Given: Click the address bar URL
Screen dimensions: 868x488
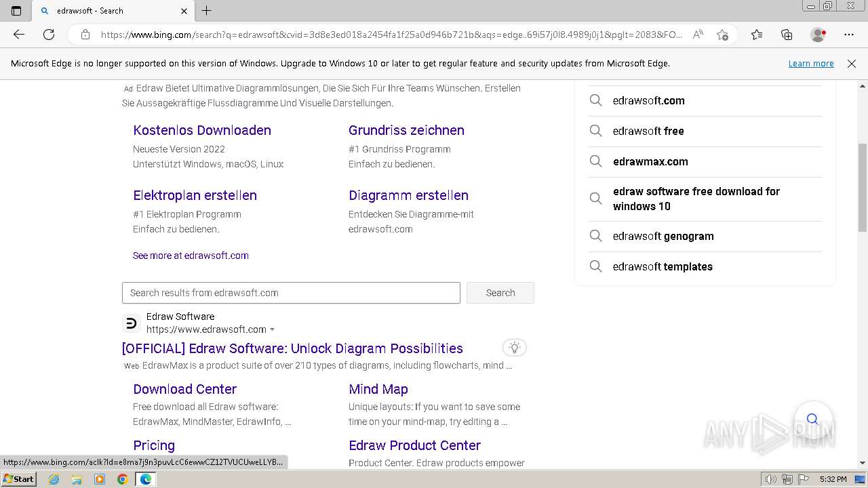Looking at the screenshot, I should [x=391, y=35].
